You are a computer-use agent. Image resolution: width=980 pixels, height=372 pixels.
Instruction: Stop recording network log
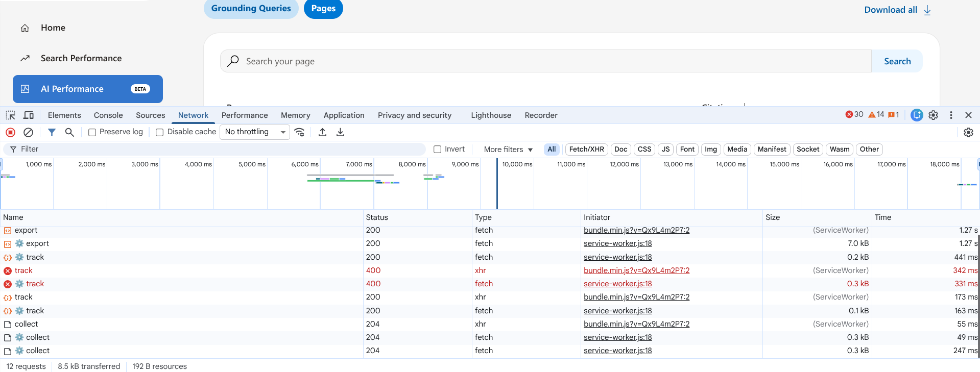pyautogui.click(x=10, y=132)
